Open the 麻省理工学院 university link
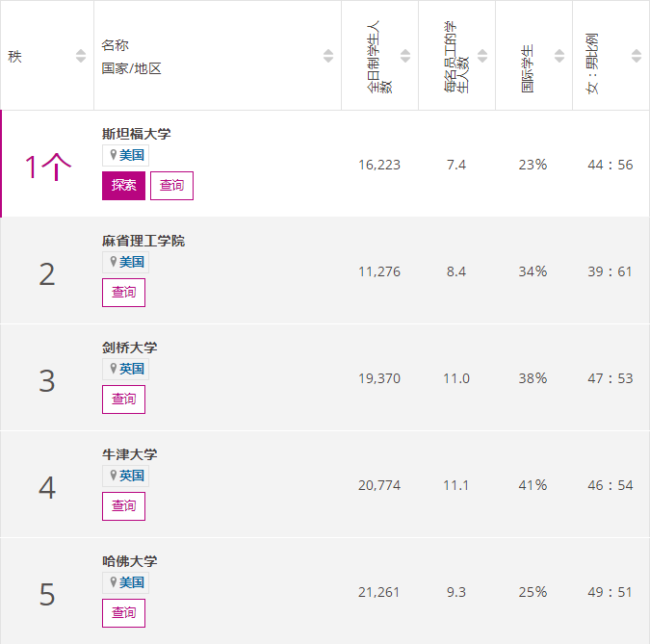Screen dimensions: 650x644 [x=143, y=241]
